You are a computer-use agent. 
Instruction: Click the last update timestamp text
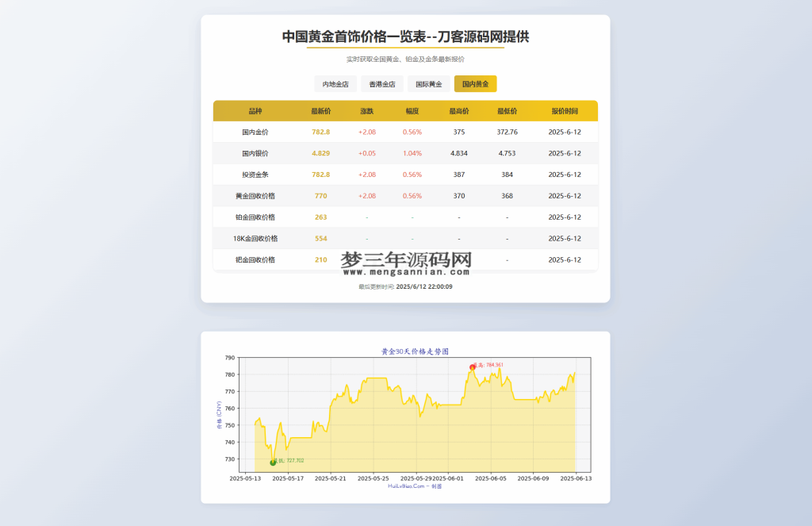pyautogui.click(x=405, y=288)
